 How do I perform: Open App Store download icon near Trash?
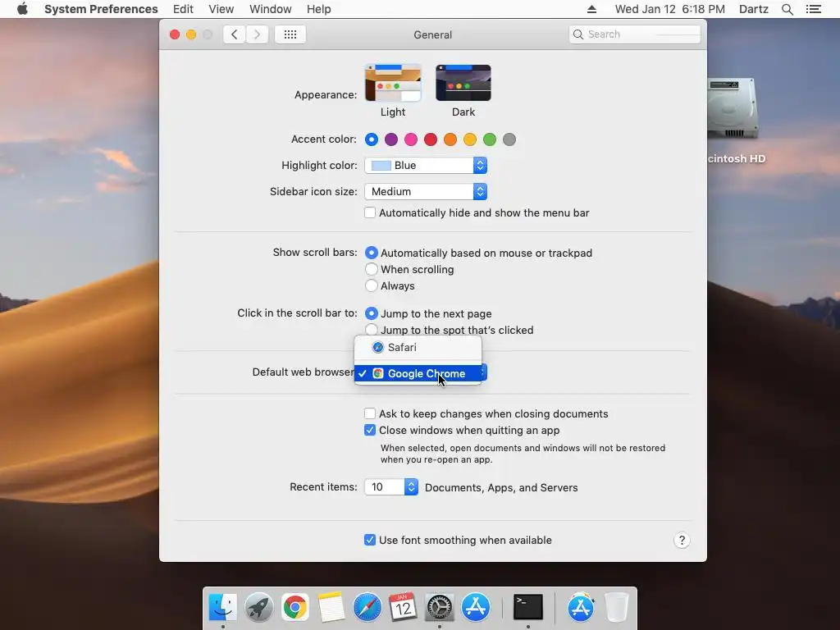pyautogui.click(x=581, y=607)
